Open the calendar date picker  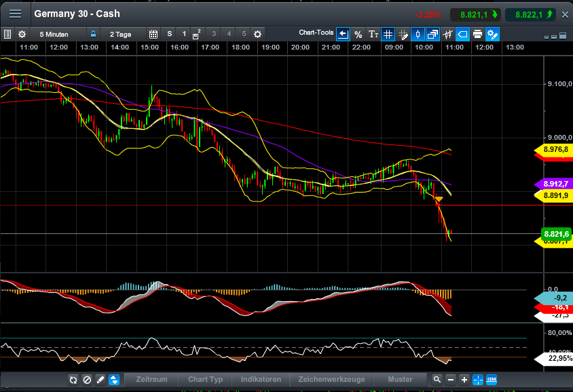pos(153,34)
